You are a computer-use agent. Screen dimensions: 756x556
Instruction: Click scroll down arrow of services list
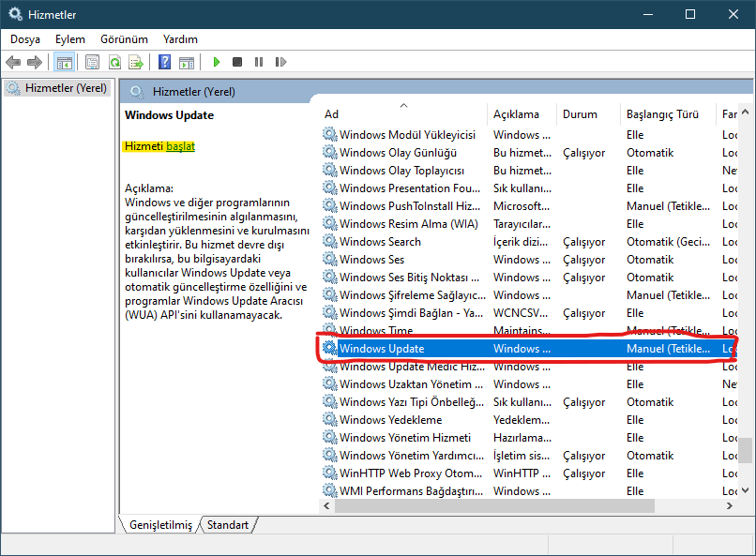pyautogui.click(x=746, y=490)
